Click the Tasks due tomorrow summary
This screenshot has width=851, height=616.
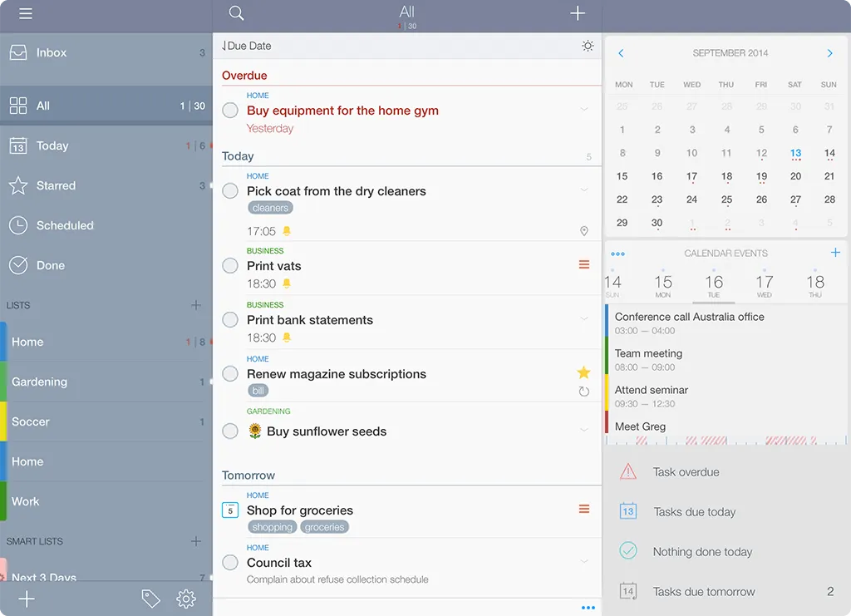click(x=703, y=592)
